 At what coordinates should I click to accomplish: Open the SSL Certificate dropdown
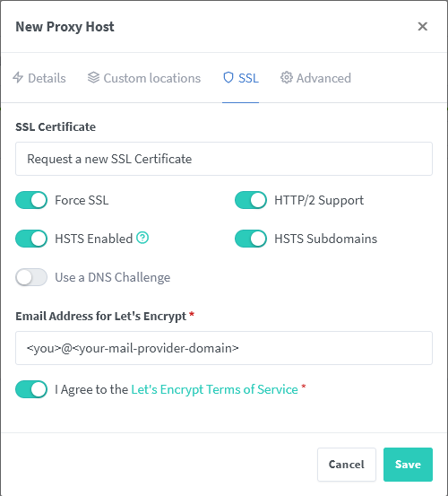point(224,159)
